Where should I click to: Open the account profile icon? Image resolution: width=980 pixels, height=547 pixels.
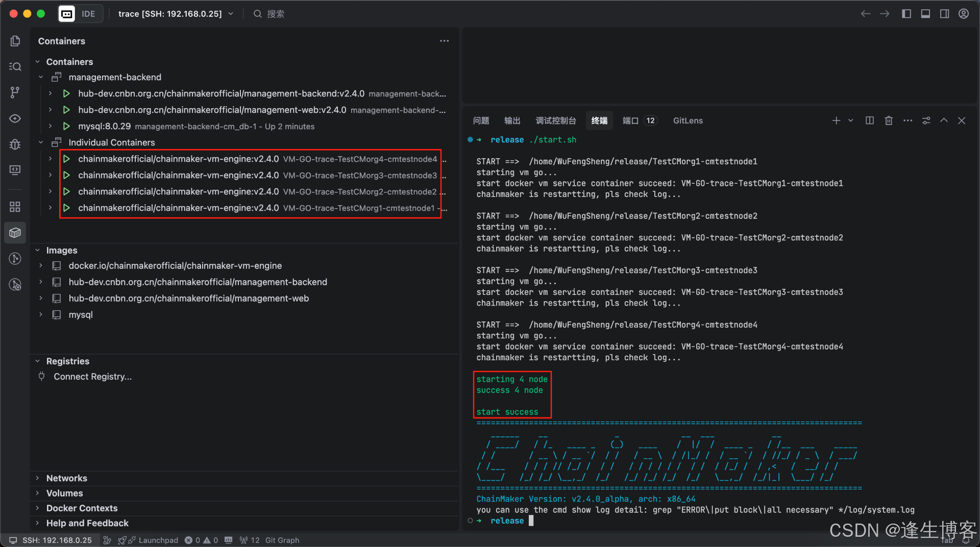[x=964, y=14]
